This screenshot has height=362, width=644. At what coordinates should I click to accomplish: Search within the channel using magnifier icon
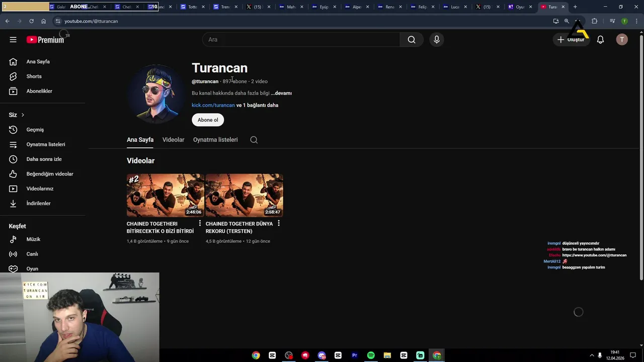tap(254, 140)
